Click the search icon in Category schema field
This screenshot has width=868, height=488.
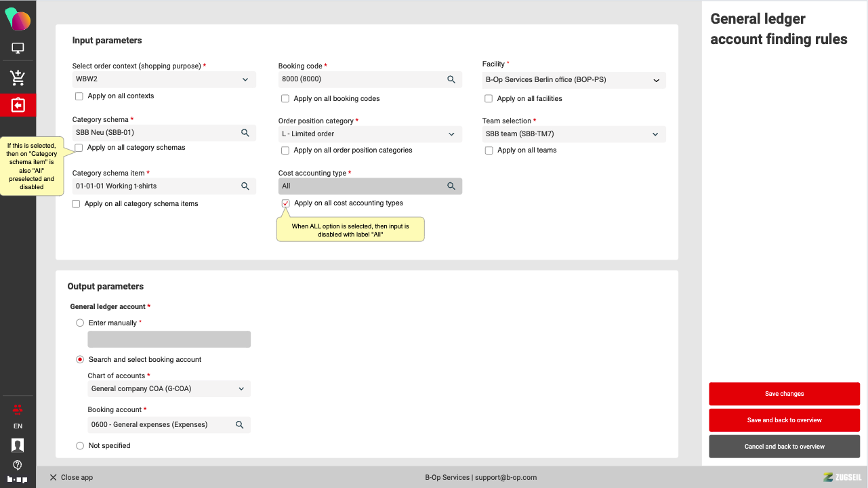pyautogui.click(x=245, y=133)
